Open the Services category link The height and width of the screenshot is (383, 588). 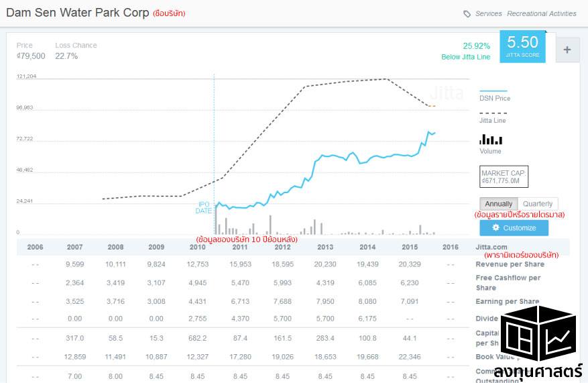pos(489,13)
